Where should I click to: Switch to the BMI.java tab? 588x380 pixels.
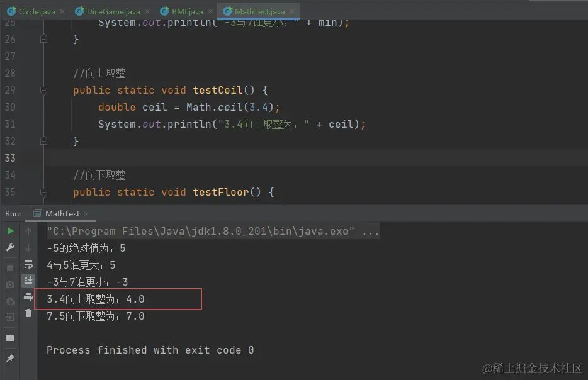point(187,11)
